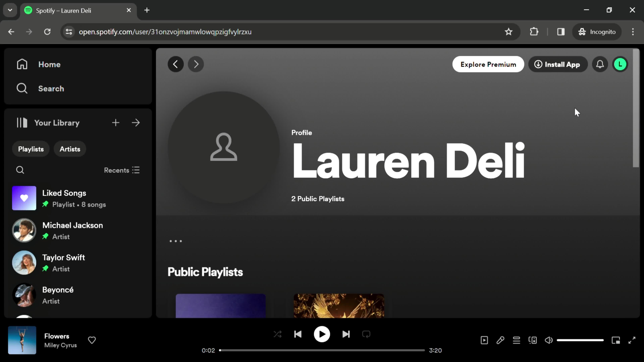
Task: Click Explore Premium button
Action: 488,64
